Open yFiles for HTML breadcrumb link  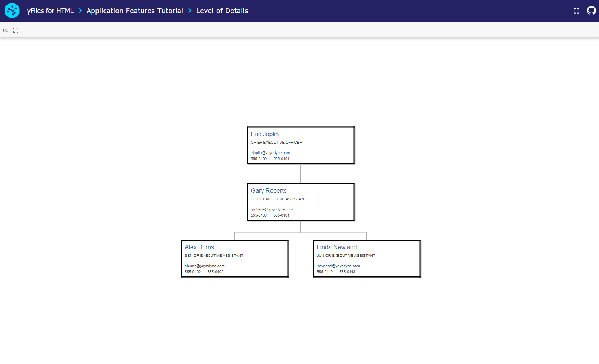(x=50, y=11)
